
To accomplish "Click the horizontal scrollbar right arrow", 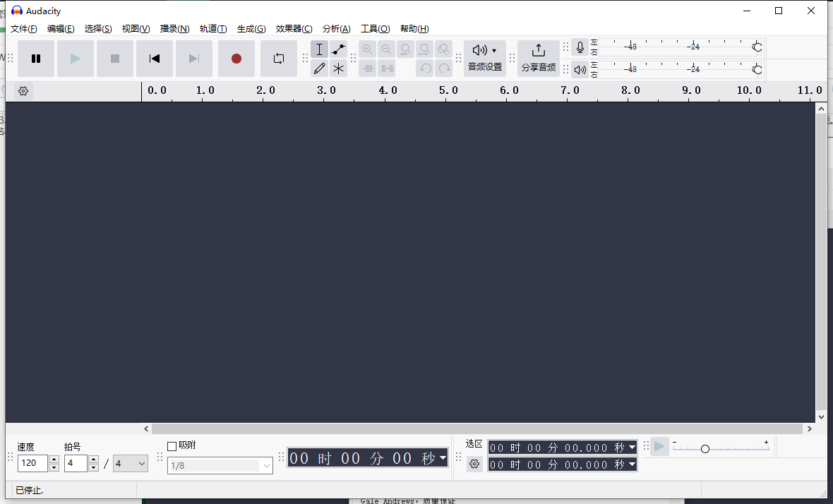I will [810, 428].
